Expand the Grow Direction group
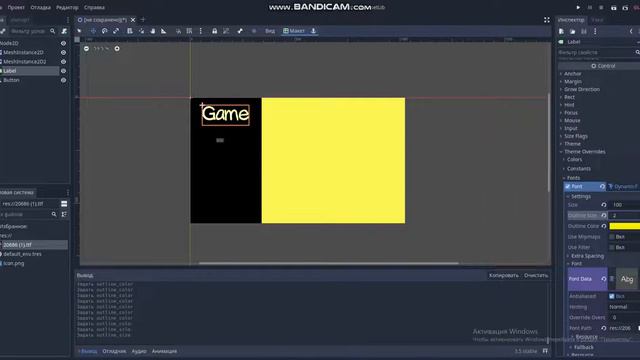This screenshot has height=360, width=640. point(582,89)
